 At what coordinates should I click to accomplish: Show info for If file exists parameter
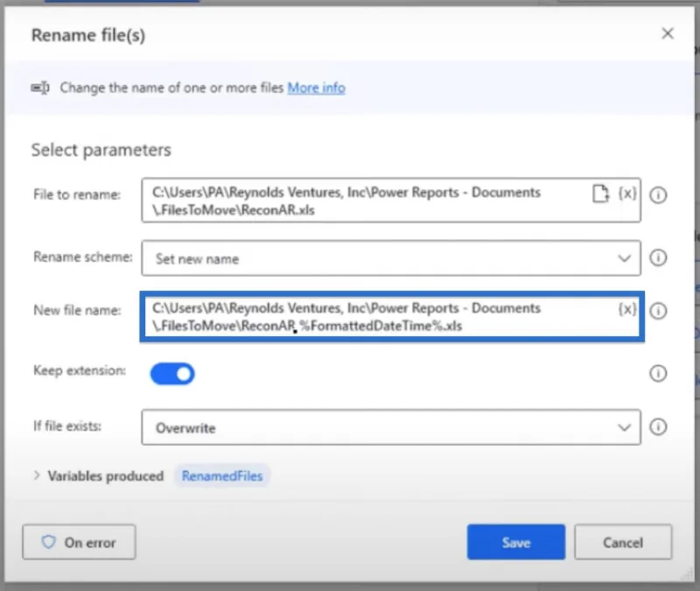658,427
